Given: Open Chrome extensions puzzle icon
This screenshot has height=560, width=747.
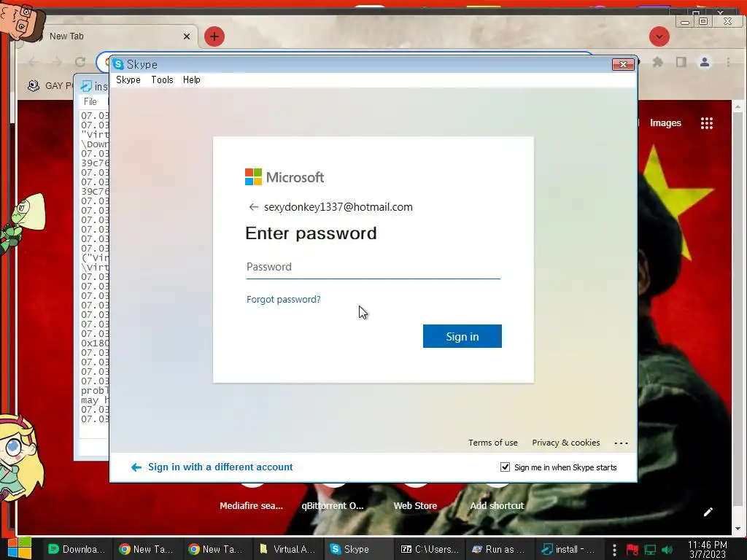Looking at the screenshot, I should coord(658,62).
